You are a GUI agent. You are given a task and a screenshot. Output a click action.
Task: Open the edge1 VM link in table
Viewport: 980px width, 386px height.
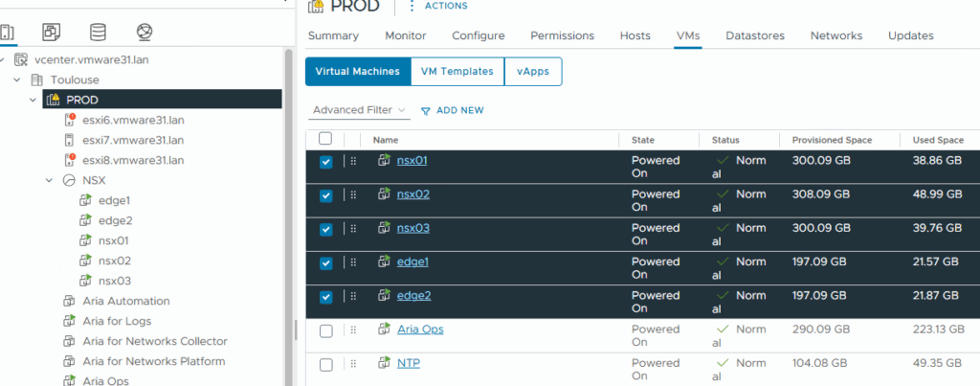(412, 262)
